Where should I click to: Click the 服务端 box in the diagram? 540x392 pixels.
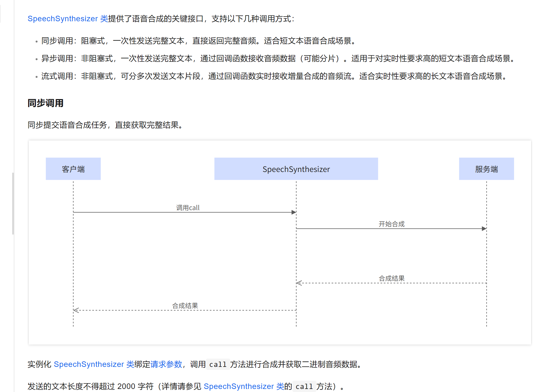click(x=486, y=169)
